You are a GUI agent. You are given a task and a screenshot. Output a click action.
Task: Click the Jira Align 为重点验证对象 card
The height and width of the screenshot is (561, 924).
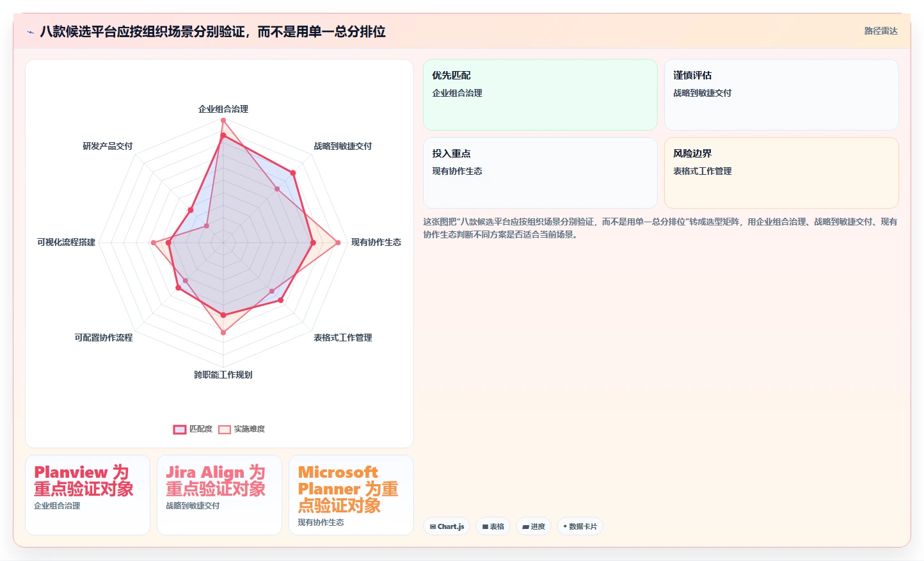pos(219,495)
